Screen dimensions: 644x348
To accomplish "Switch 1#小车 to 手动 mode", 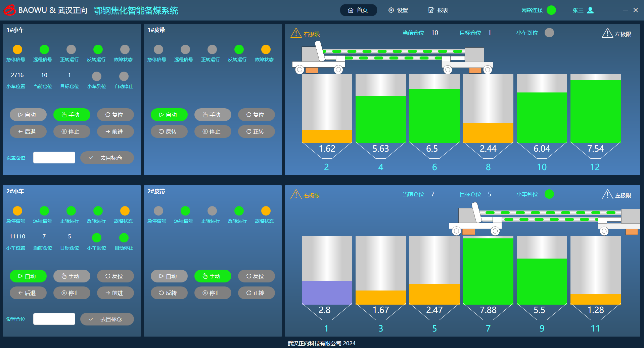I will 72,115.
